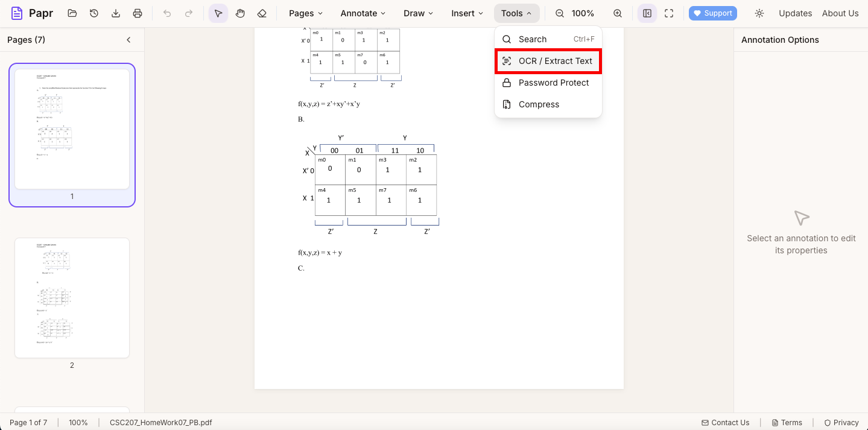Image resolution: width=868 pixels, height=430 pixels.
Task: Activate the hand pan tool
Action: pyautogui.click(x=239, y=13)
